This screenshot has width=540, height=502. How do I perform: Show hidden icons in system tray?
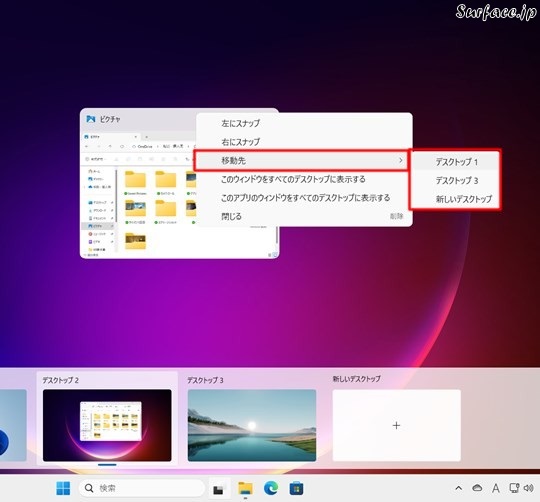tap(459, 488)
